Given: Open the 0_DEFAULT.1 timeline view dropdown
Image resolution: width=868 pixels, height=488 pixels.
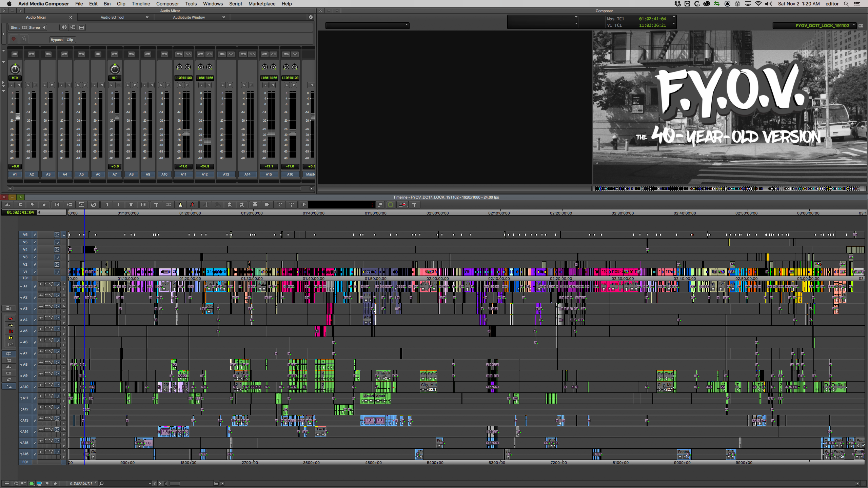Looking at the screenshot, I should point(96,483).
